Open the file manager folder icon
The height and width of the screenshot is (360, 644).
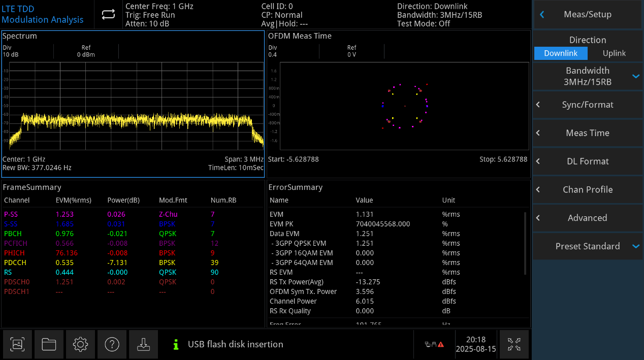[x=49, y=344]
